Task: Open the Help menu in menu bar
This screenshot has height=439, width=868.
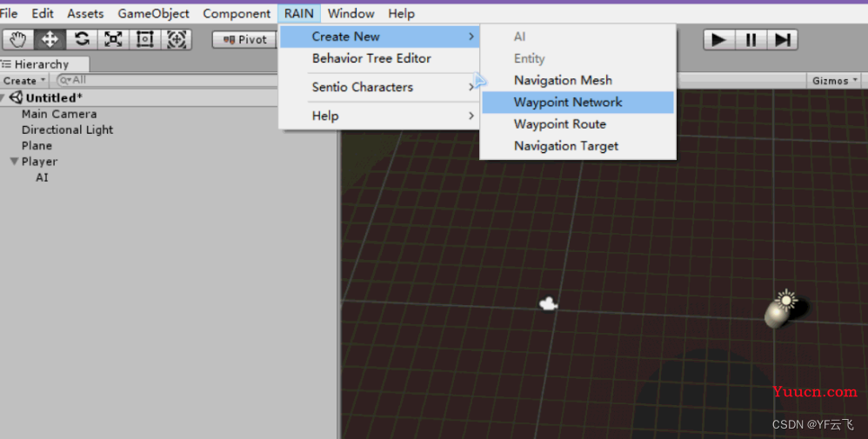Action: pyautogui.click(x=401, y=13)
